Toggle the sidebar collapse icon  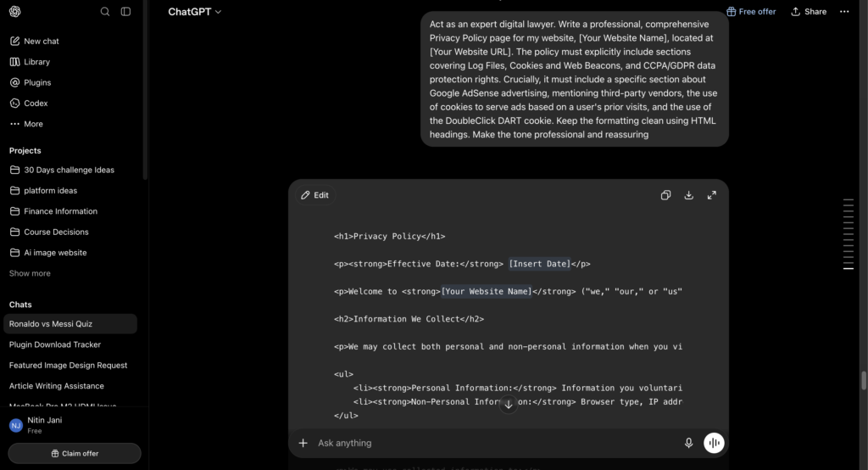(125, 12)
